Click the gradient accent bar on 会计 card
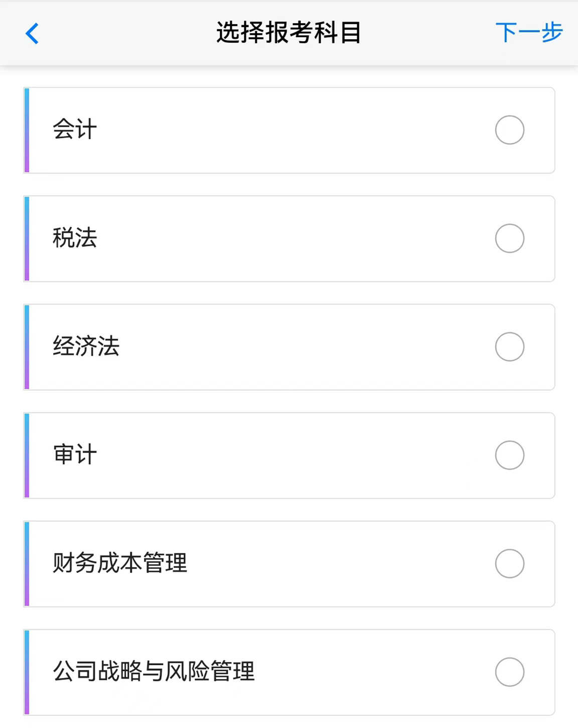 (27, 130)
